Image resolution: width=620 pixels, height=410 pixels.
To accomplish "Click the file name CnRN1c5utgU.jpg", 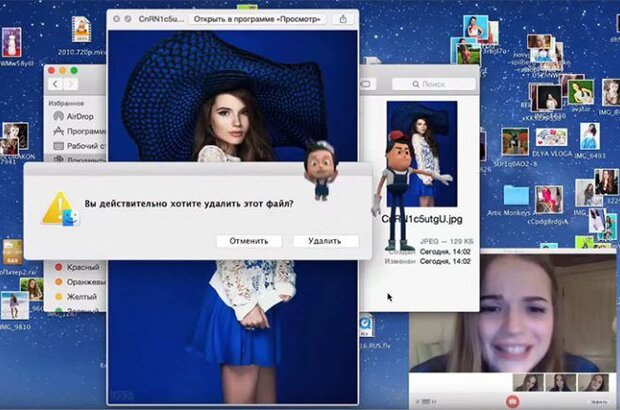I will 422,219.
